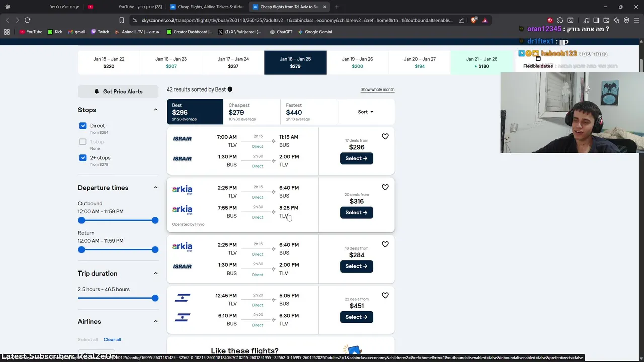Save the $296 Israir flight with its heart

click(x=385, y=136)
